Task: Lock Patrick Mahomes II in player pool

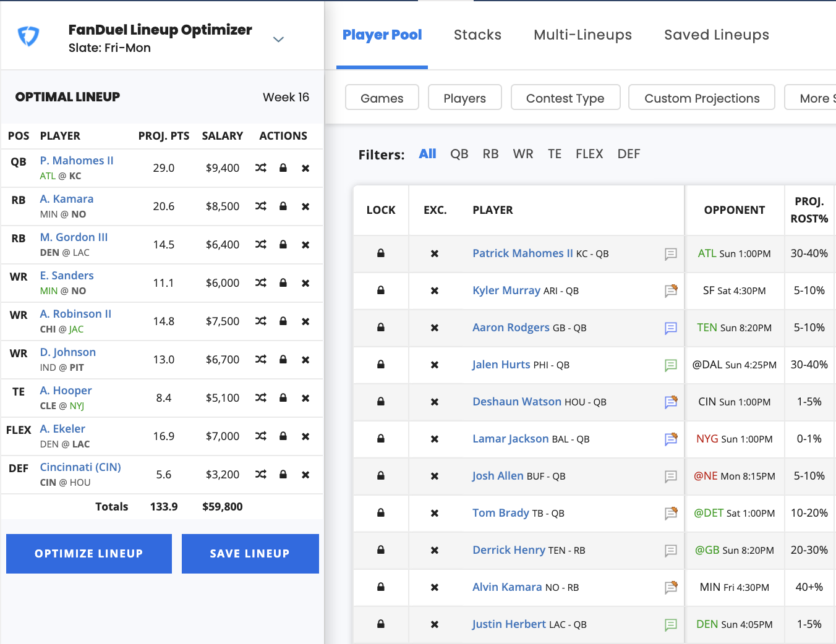Action: (x=381, y=253)
